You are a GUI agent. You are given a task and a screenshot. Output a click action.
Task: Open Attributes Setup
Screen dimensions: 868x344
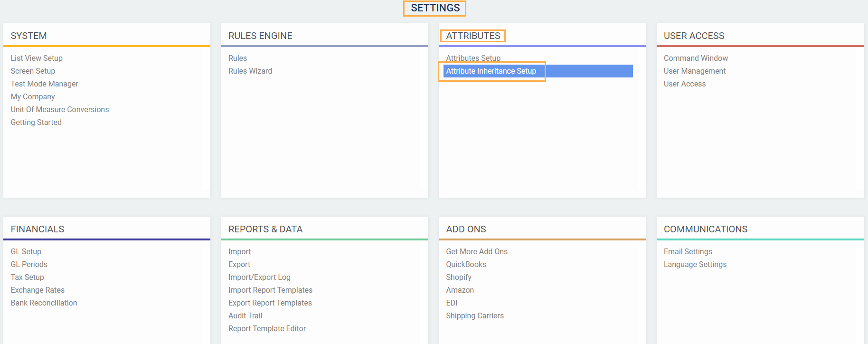[x=473, y=58]
